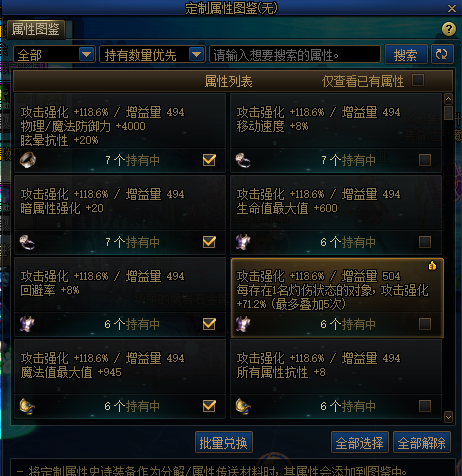Check the box for 移动速度 +8% entry
Viewport: 462px width, 476px height.
click(x=425, y=160)
